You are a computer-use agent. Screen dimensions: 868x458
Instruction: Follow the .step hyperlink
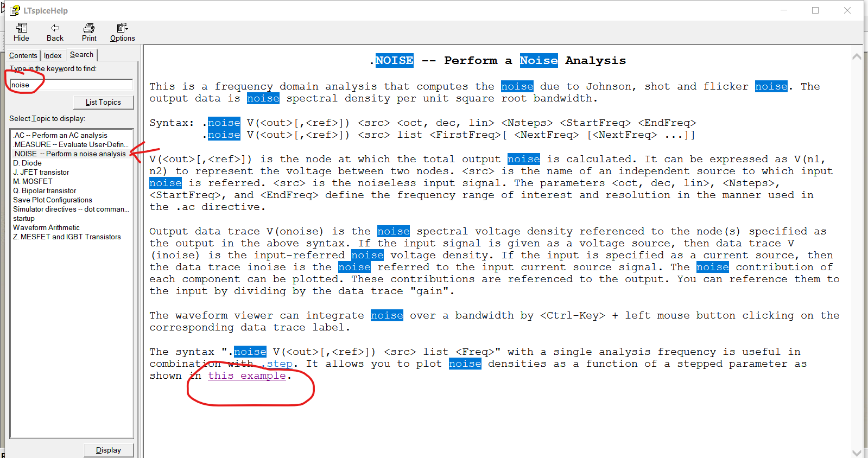coord(277,364)
